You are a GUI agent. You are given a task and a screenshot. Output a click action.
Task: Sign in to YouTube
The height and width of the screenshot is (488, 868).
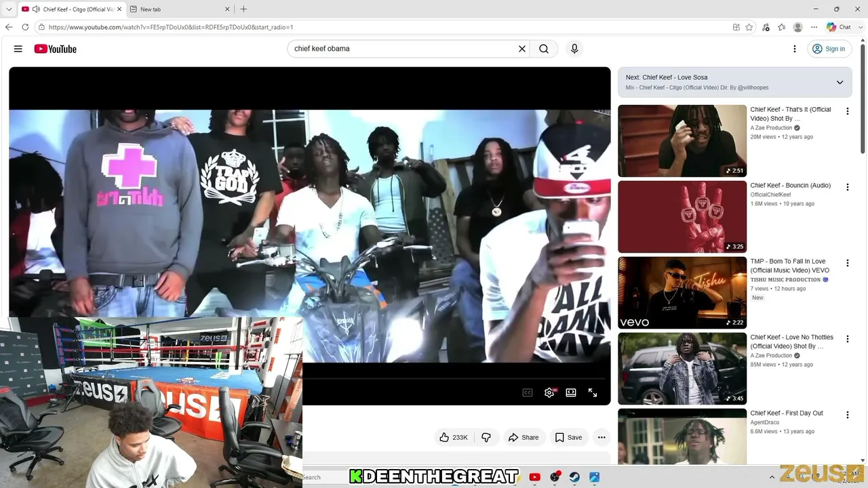[830, 49]
